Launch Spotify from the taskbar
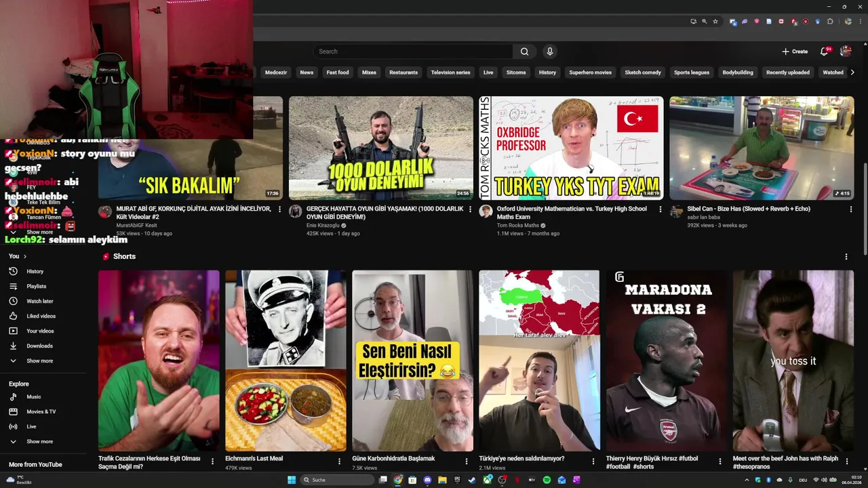 pos(547,480)
